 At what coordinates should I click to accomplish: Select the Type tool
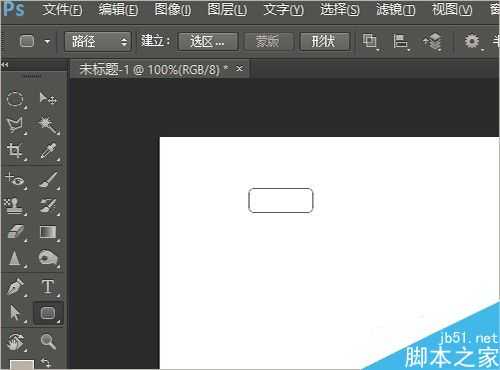(48, 287)
